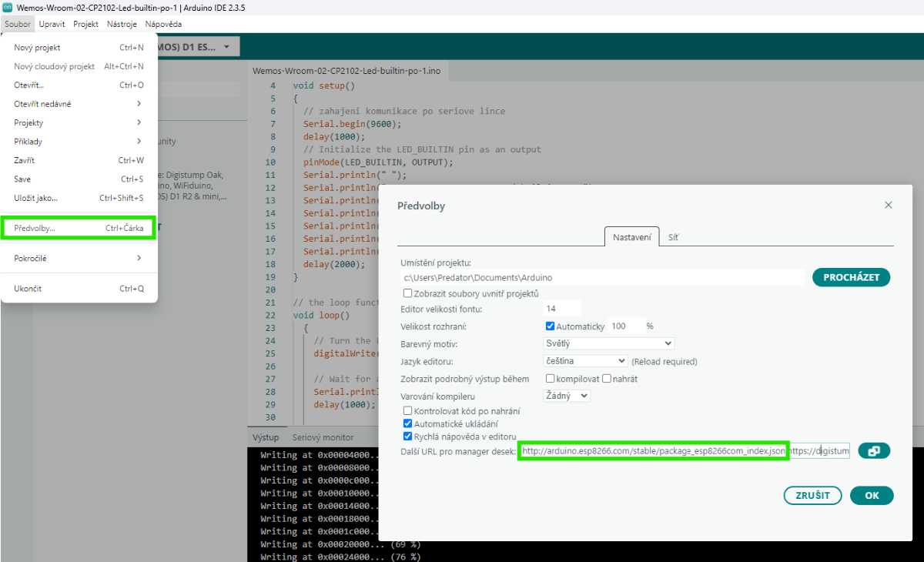Switch to the Výstup tab
Screen dimensions: 924x562
pos(266,437)
